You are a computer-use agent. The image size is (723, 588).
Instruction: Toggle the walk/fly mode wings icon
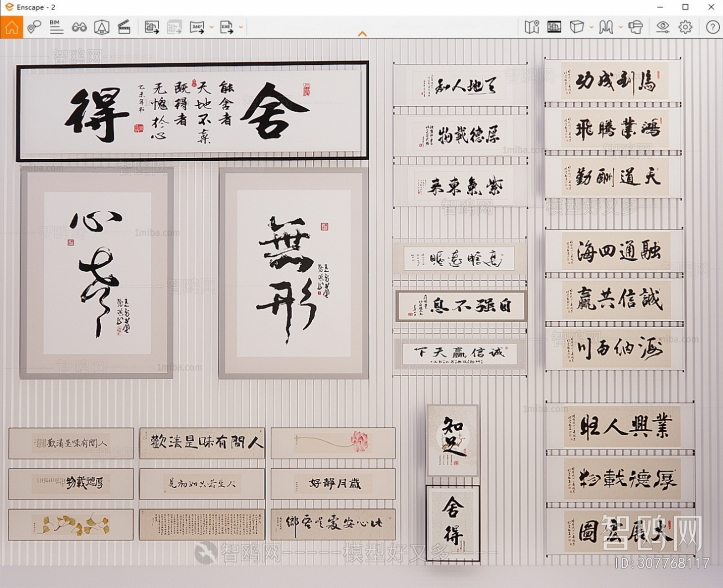point(606,27)
